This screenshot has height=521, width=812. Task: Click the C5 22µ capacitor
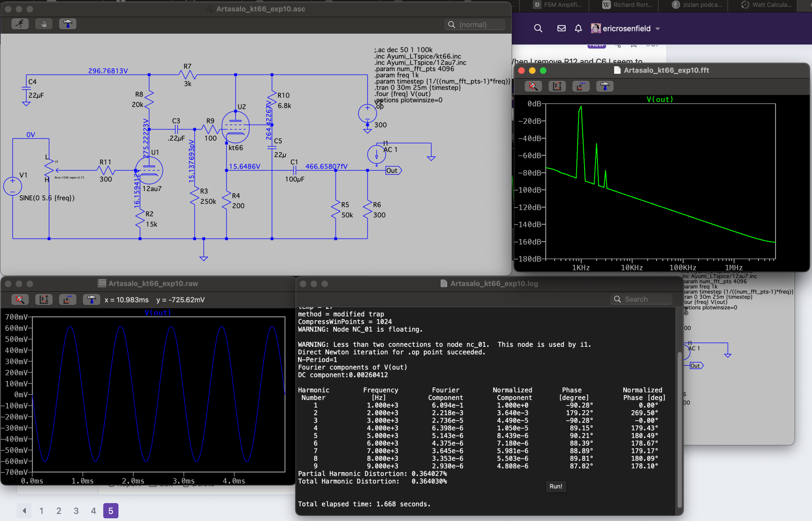272,148
